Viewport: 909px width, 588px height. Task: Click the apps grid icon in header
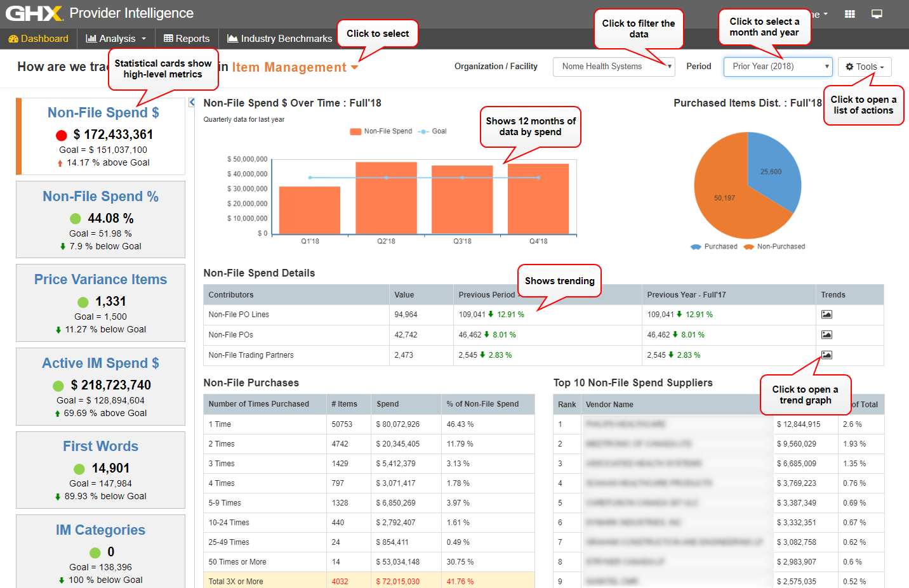pos(850,14)
